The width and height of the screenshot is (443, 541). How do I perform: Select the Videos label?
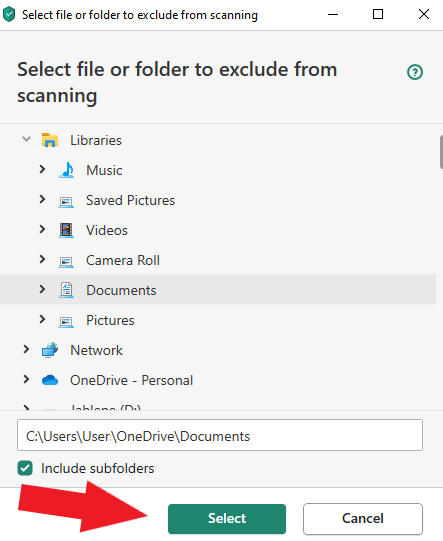[107, 230]
